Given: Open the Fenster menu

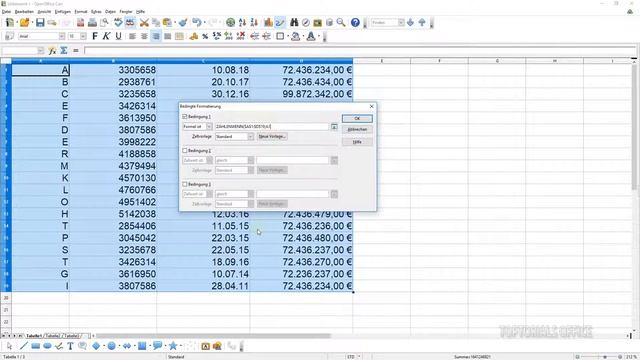Looking at the screenshot, I should 126,11.
